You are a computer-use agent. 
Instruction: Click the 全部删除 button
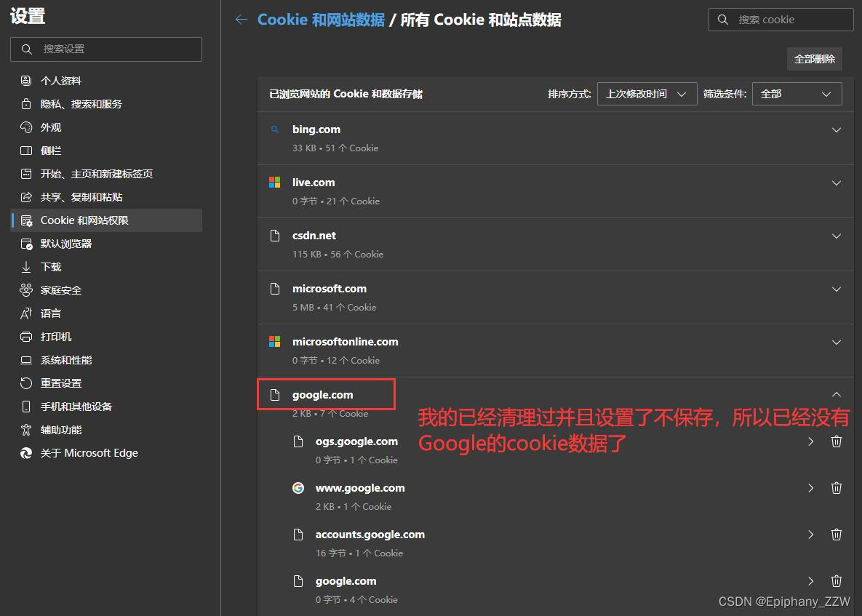coord(814,59)
